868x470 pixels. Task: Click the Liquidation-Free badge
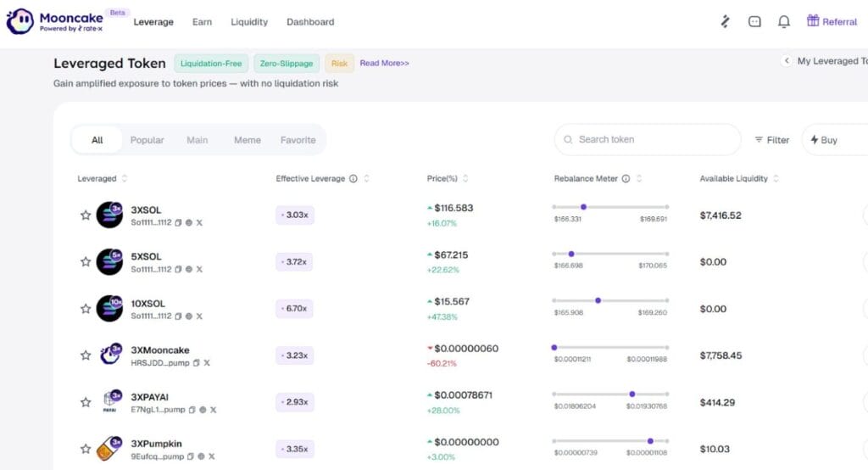[211, 63]
